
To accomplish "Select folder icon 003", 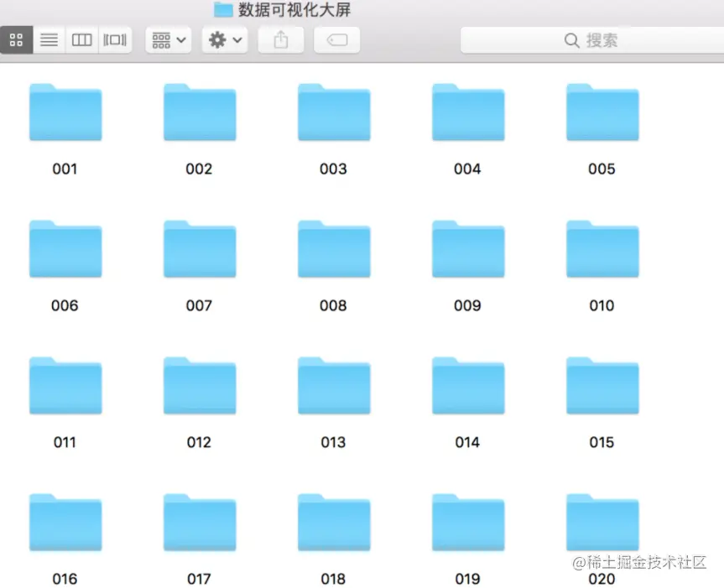I will pyautogui.click(x=334, y=112).
